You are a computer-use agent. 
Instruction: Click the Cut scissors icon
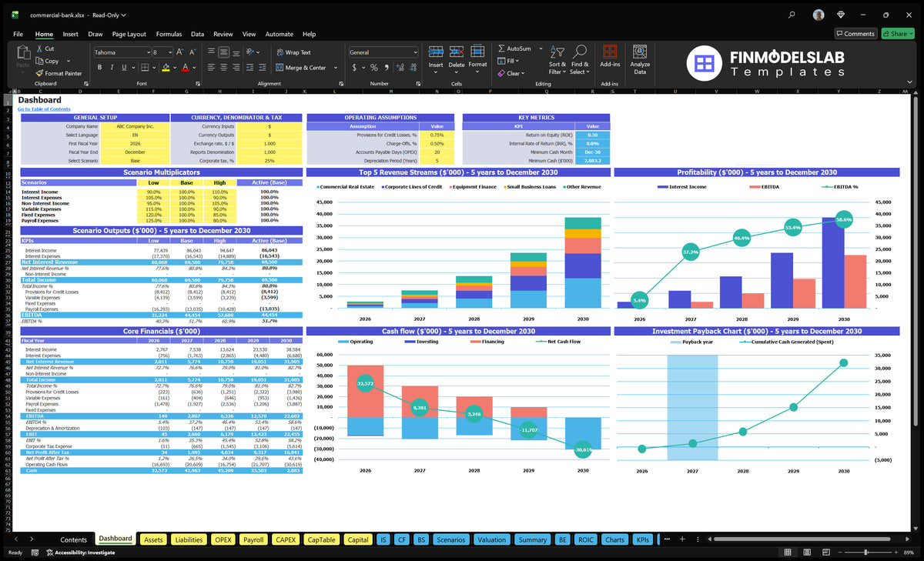click(38, 48)
